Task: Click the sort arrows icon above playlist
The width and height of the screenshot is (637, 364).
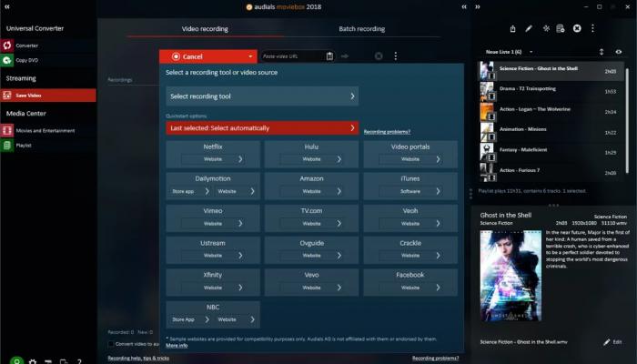Action: [x=602, y=52]
